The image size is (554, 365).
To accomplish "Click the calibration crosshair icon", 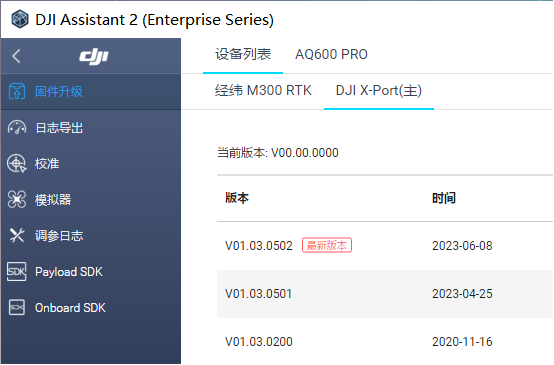I will point(17,164).
